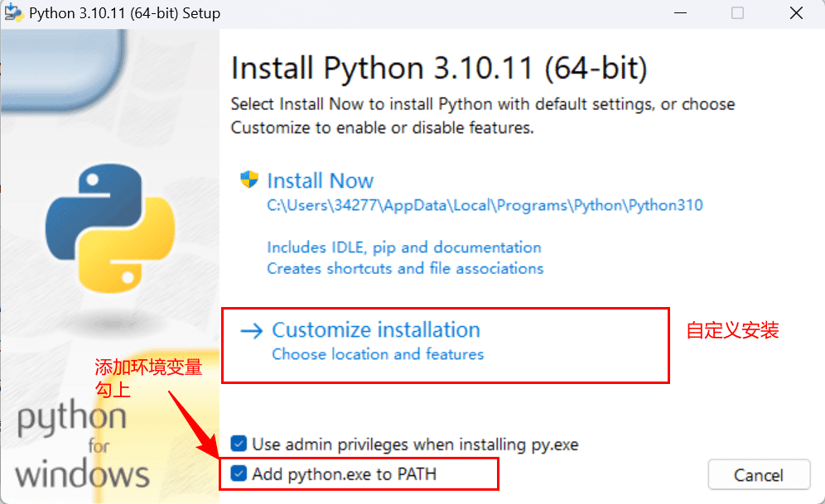Click the setup wizard icon at top left
Image resolution: width=825 pixels, height=504 pixels.
pos(13,13)
